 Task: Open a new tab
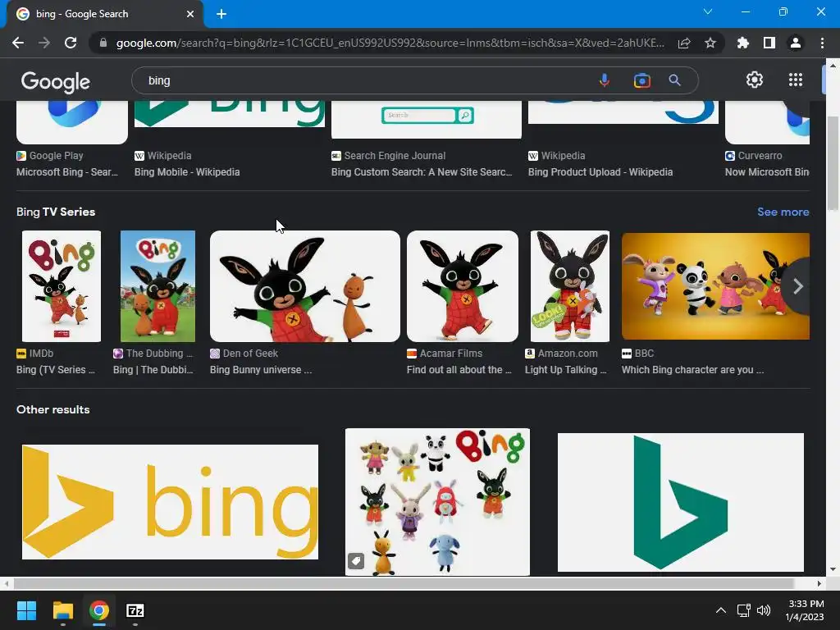point(221,14)
